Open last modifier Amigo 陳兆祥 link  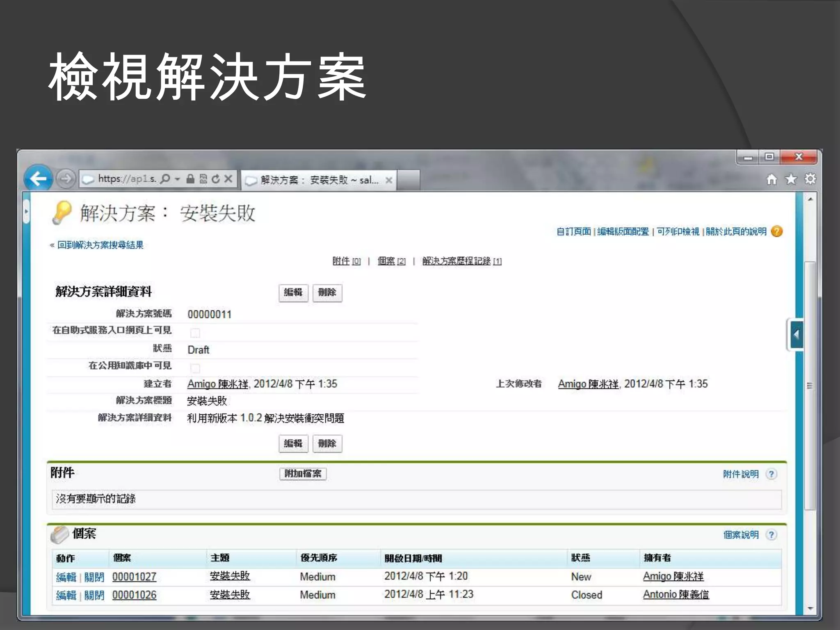589,384
